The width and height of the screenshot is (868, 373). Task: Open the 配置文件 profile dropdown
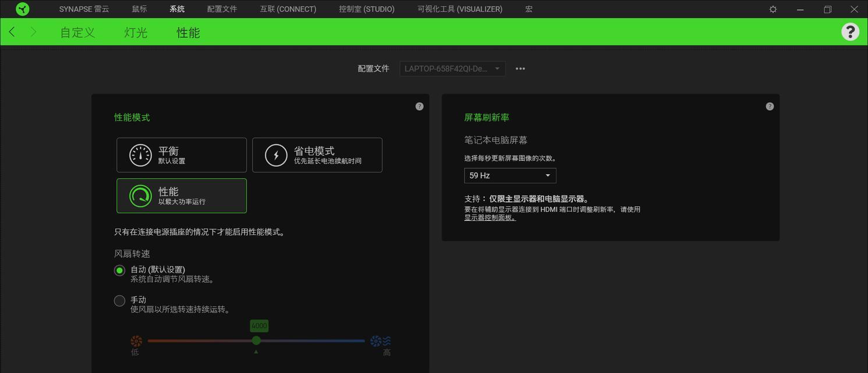click(x=452, y=69)
